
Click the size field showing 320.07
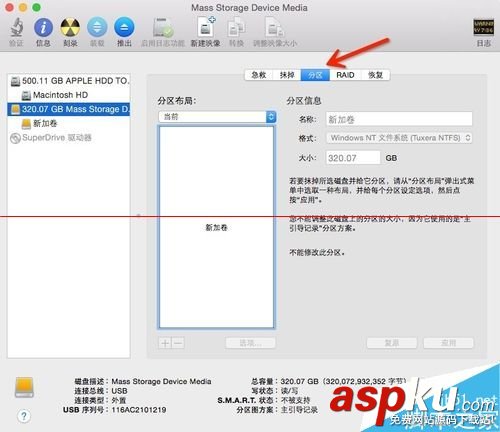[353, 158]
